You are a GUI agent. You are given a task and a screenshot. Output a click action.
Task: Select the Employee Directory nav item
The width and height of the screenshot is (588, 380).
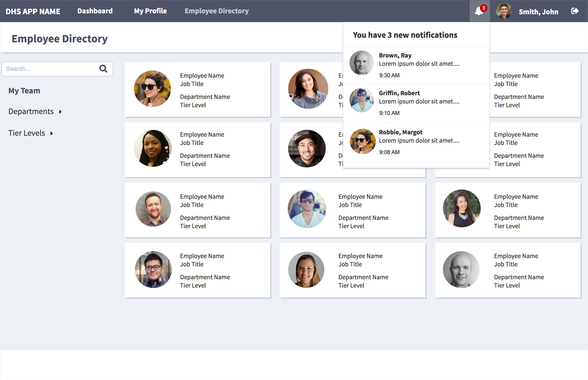tap(217, 11)
